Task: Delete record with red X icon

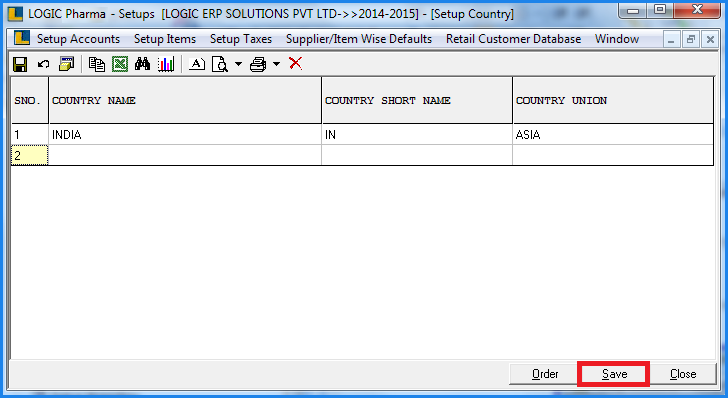Action: tap(295, 64)
